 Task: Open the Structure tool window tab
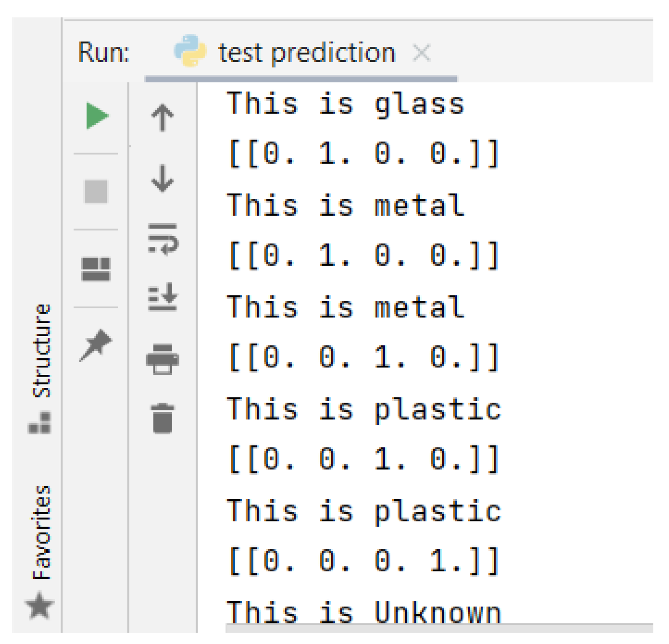click(x=42, y=350)
